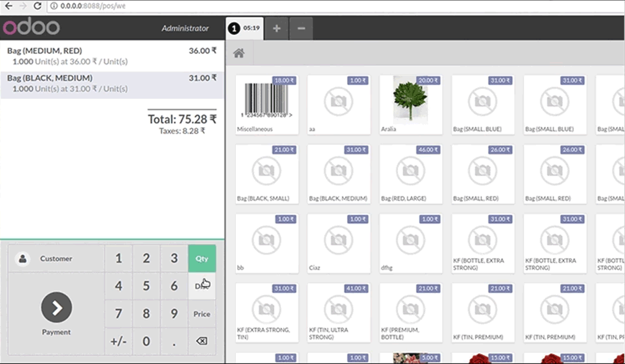Tap numpad key 6

[174, 286]
